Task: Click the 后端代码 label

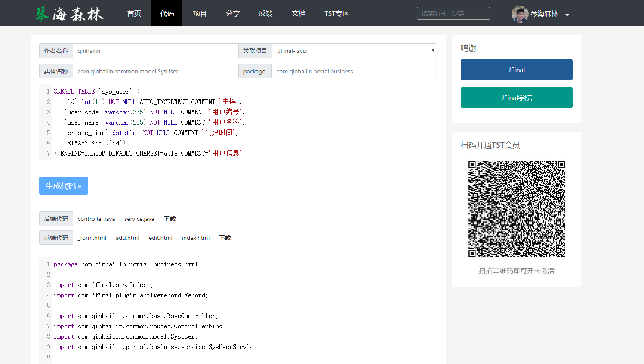Action: [x=56, y=219]
